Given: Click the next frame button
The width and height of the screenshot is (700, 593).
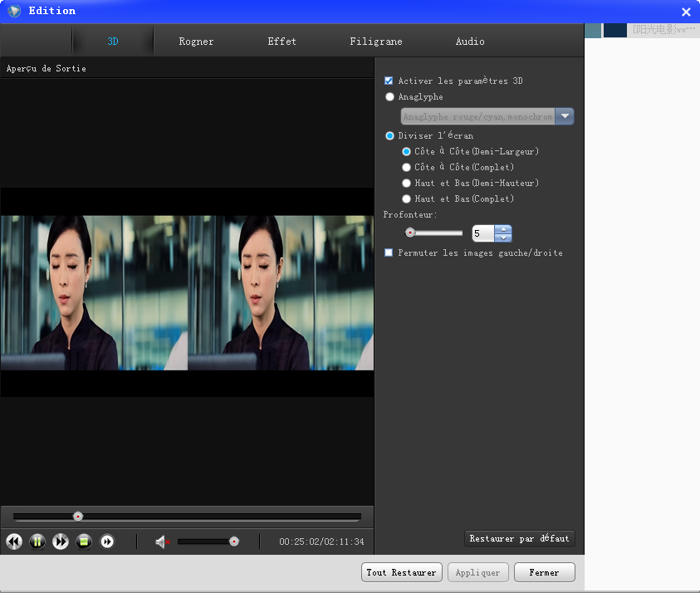Looking at the screenshot, I should pos(107,542).
